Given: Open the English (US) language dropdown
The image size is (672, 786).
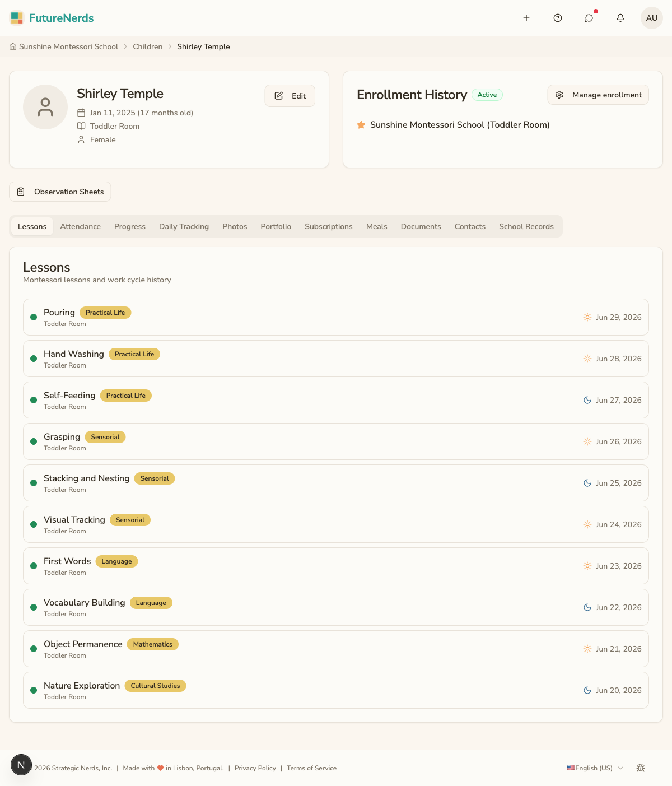Looking at the screenshot, I should [595, 768].
